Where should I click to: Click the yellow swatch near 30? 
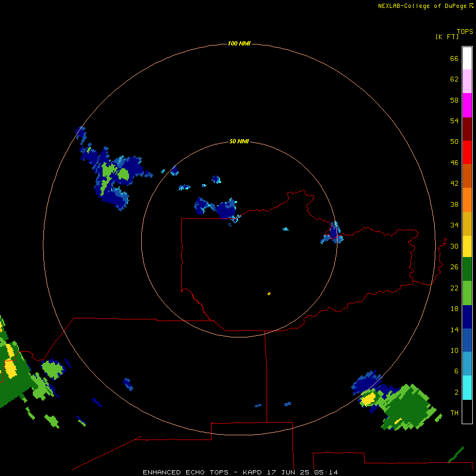[x=467, y=246]
